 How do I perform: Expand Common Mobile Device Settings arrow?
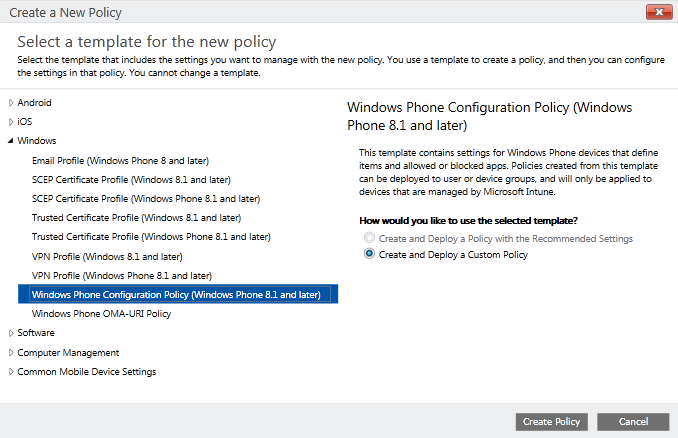11,372
